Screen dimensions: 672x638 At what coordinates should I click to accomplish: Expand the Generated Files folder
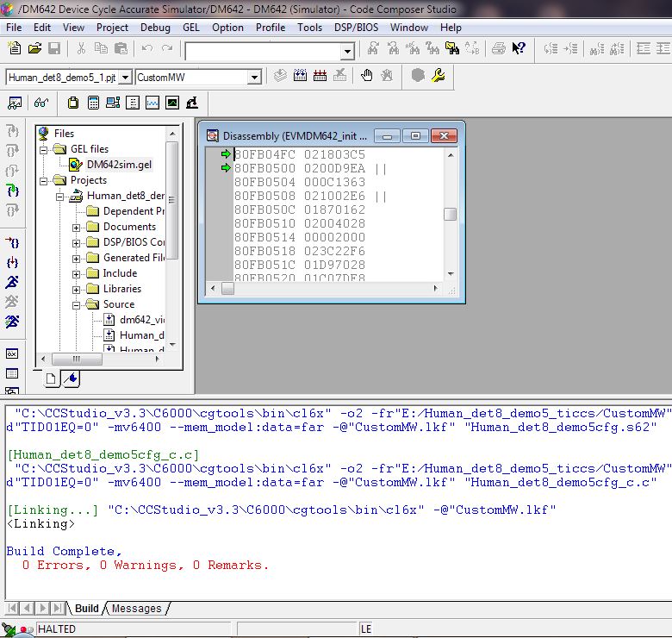click(x=76, y=259)
